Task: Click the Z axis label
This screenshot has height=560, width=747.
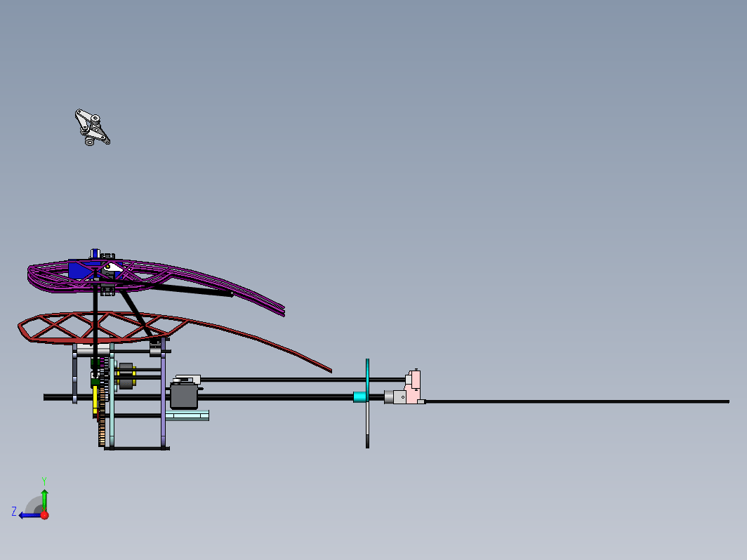Action: (14, 512)
